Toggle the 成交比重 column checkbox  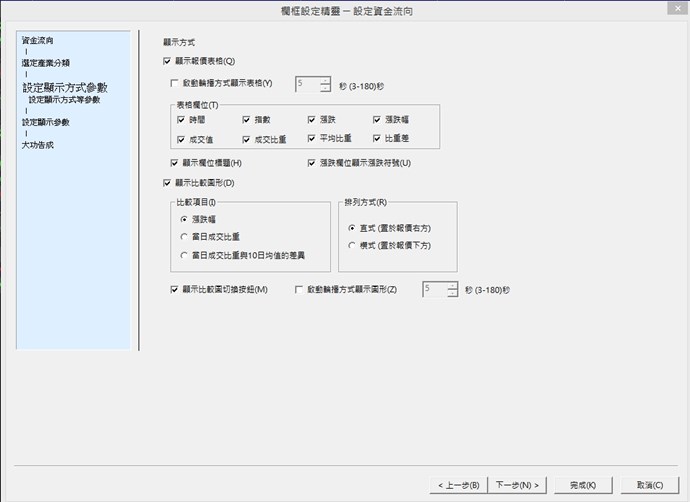246,139
